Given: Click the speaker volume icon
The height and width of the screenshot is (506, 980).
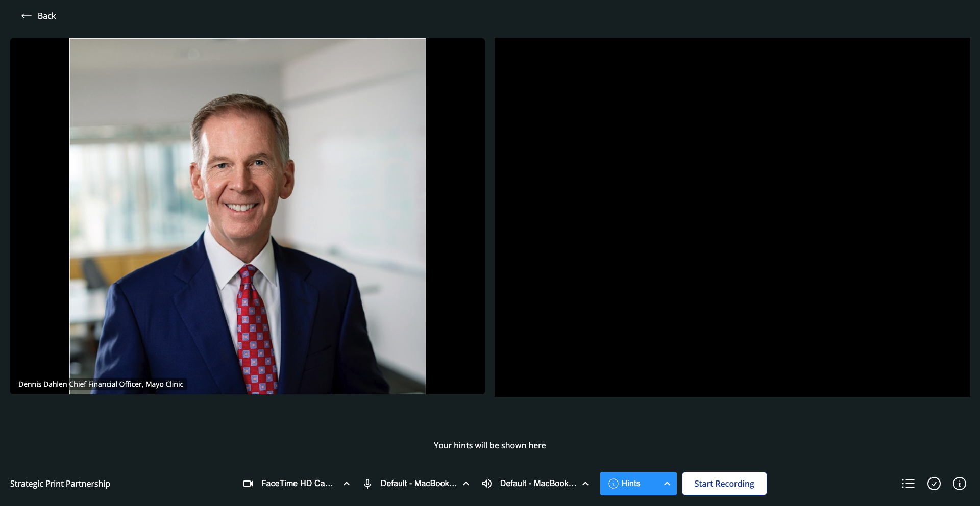Looking at the screenshot, I should tap(487, 484).
